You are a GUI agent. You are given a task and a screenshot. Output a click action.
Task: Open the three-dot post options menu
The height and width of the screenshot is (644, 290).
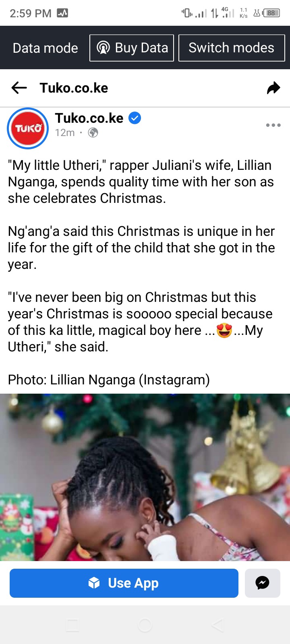click(273, 125)
